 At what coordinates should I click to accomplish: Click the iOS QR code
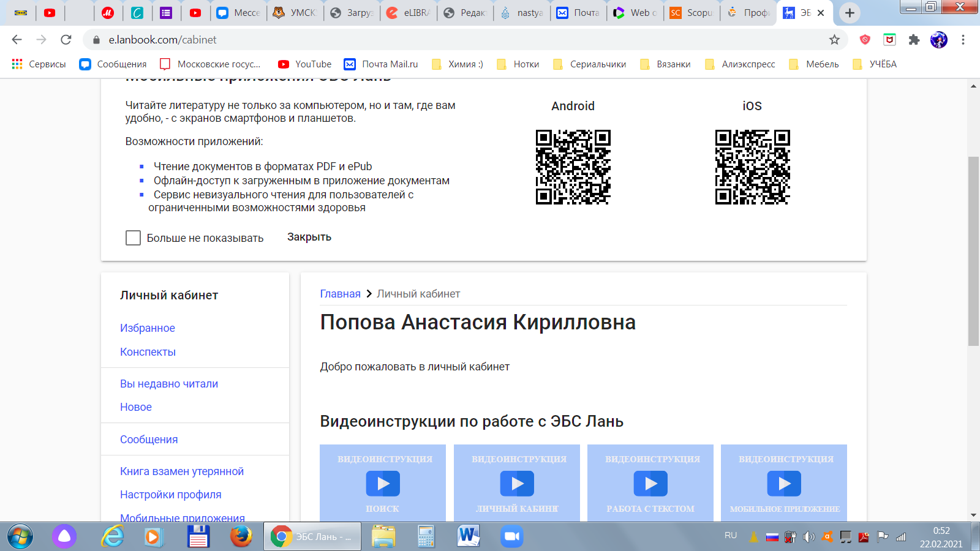coord(752,167)
